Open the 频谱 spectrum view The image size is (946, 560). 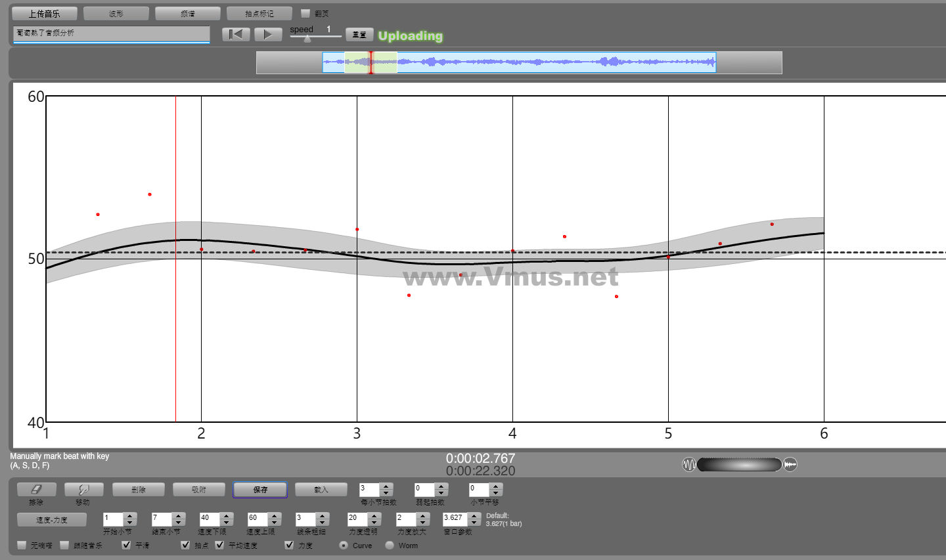(x=187, y=14)
